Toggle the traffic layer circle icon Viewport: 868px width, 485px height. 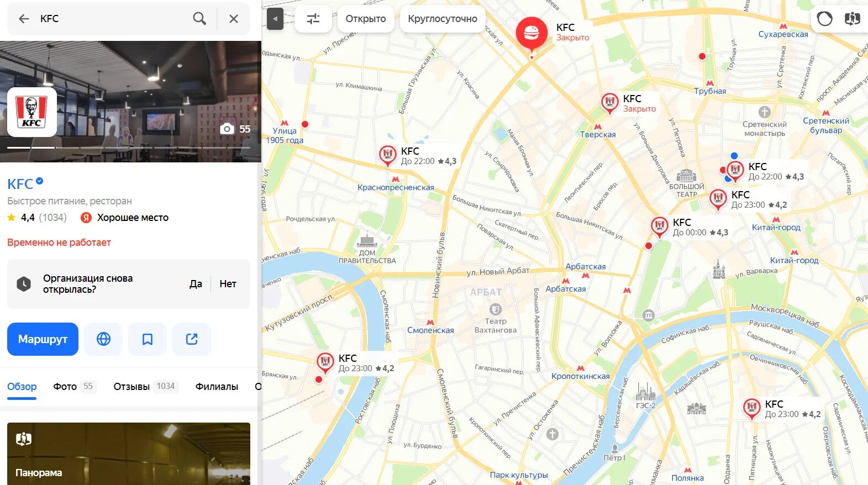(824, 19)
